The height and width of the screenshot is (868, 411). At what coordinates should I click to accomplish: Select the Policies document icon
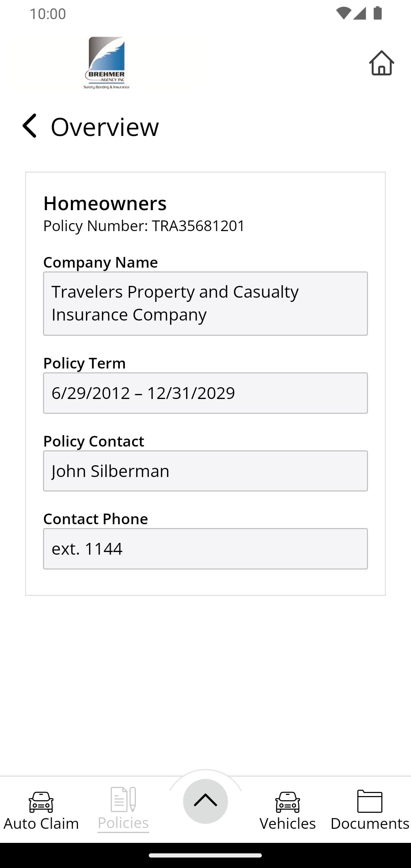click(x=123, y=799)
